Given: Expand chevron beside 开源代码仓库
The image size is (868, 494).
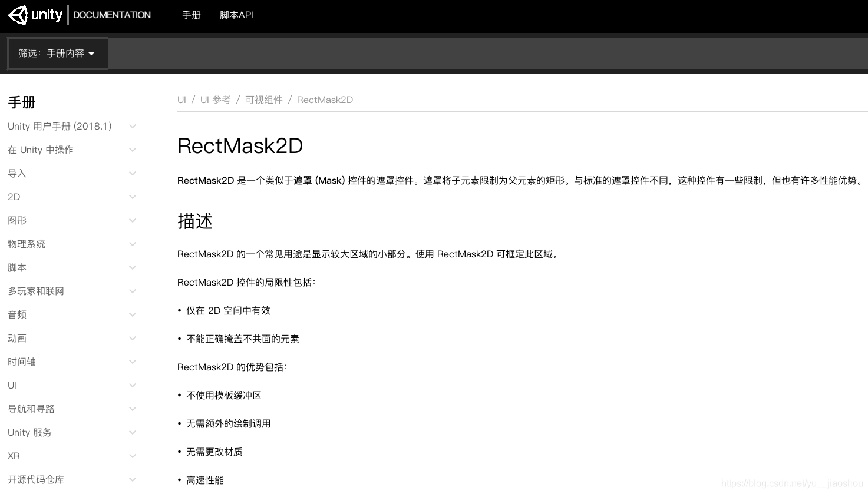Looking at the screenshot, I should pos(133,480).
